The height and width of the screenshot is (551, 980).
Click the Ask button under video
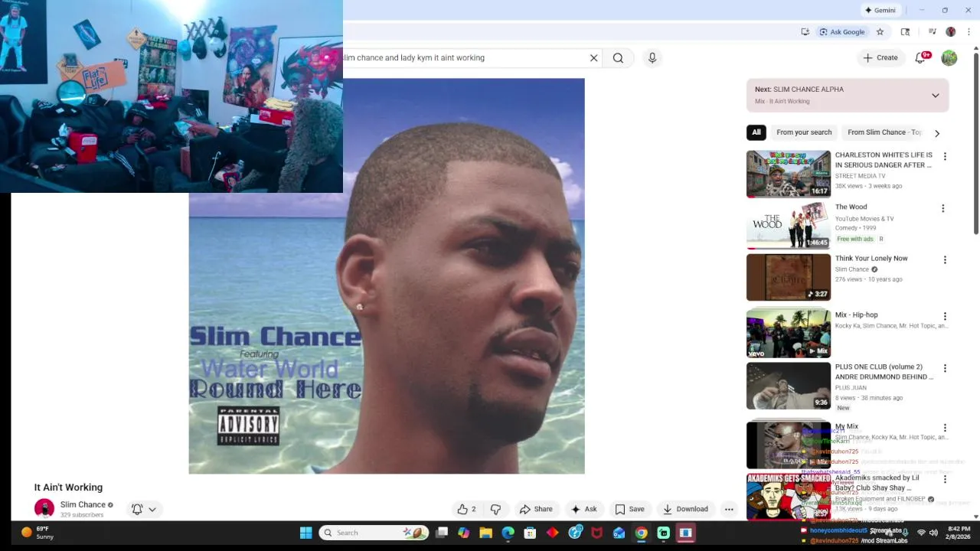(x=583, y=509)
